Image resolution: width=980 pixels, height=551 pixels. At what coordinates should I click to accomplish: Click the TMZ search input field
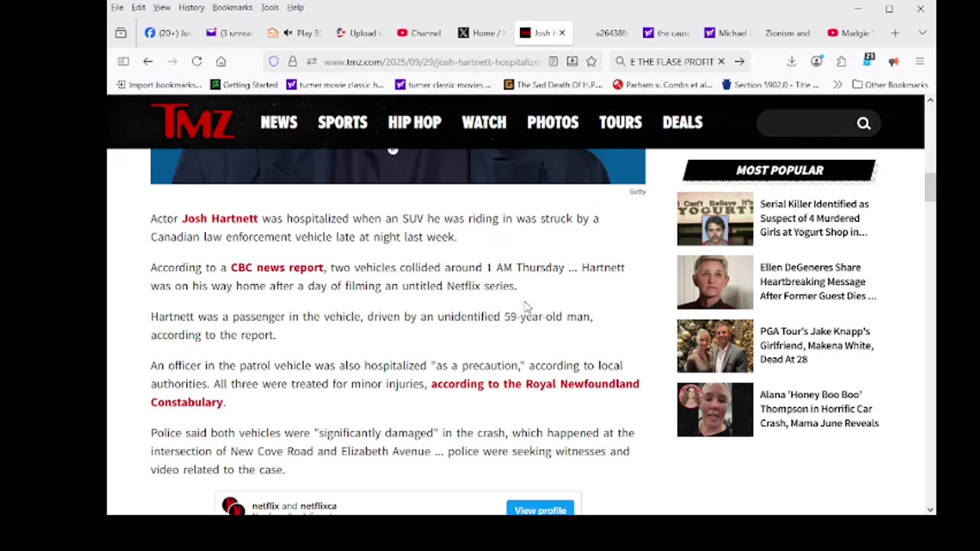click(x=806, y=123)
